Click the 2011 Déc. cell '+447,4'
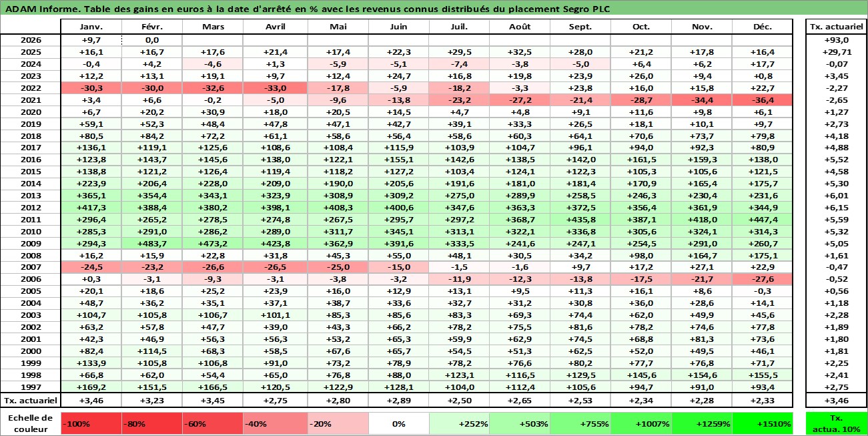The height and width of the screenshot is (436, 868). (762, 220)
